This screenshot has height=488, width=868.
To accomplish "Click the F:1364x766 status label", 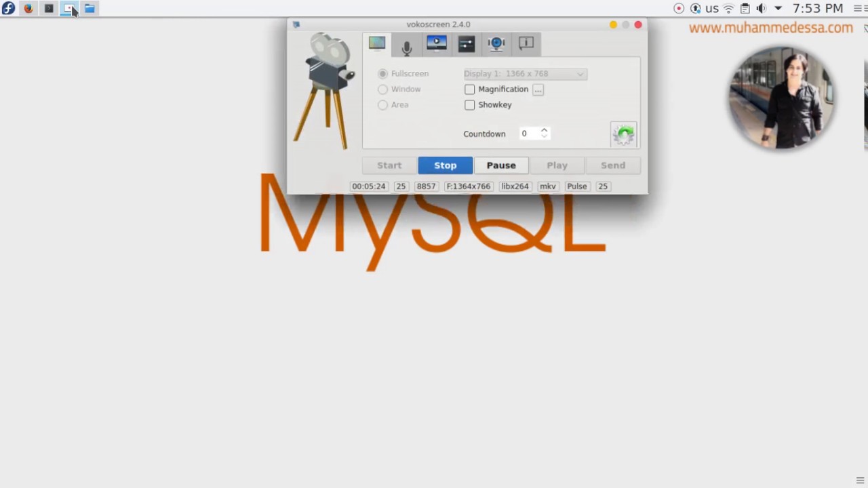I will [x=469, y=186].
